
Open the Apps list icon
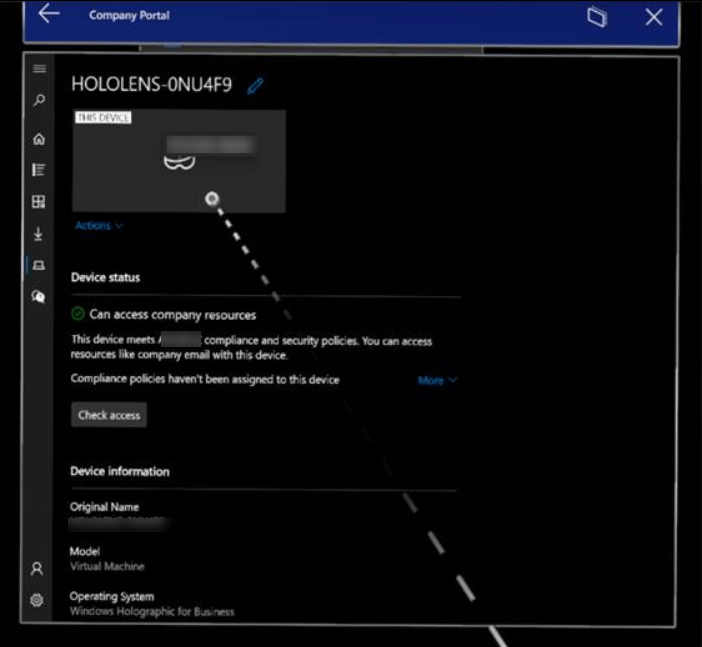tap(39, 170)
